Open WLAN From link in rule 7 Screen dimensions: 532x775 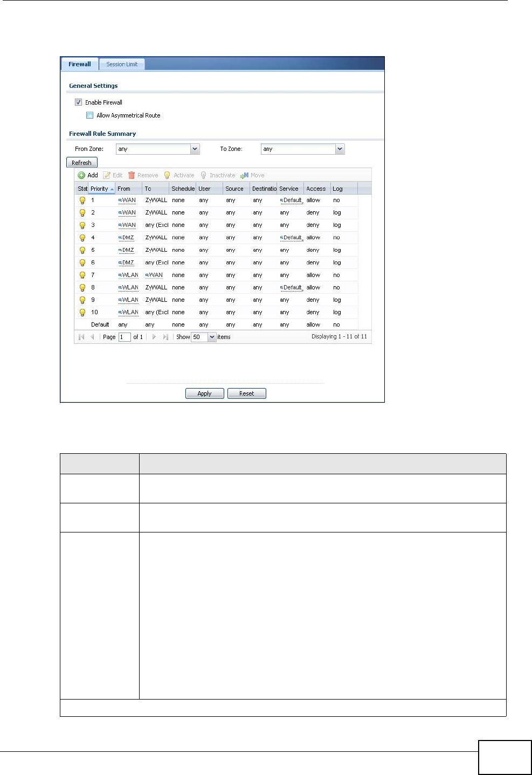click(x=128, y=275)
